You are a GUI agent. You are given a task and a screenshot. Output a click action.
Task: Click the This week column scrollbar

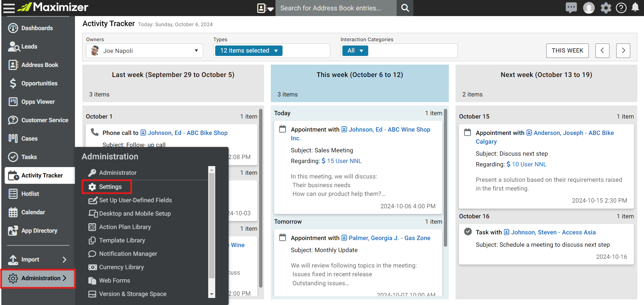point(446,177)
